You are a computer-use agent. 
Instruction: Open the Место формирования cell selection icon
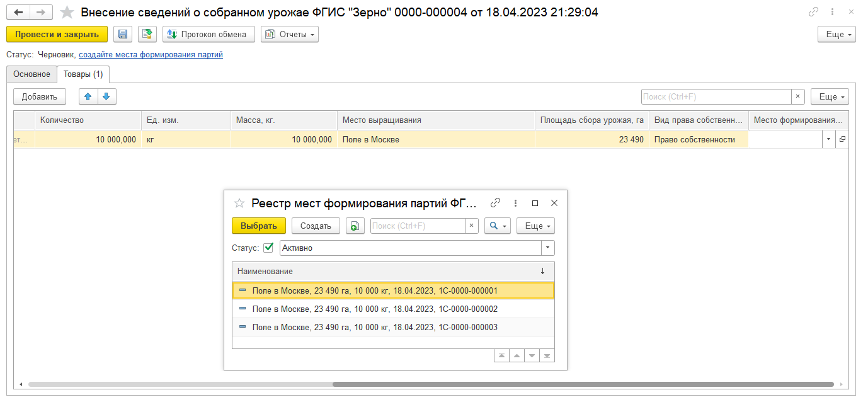pos(842,139)
